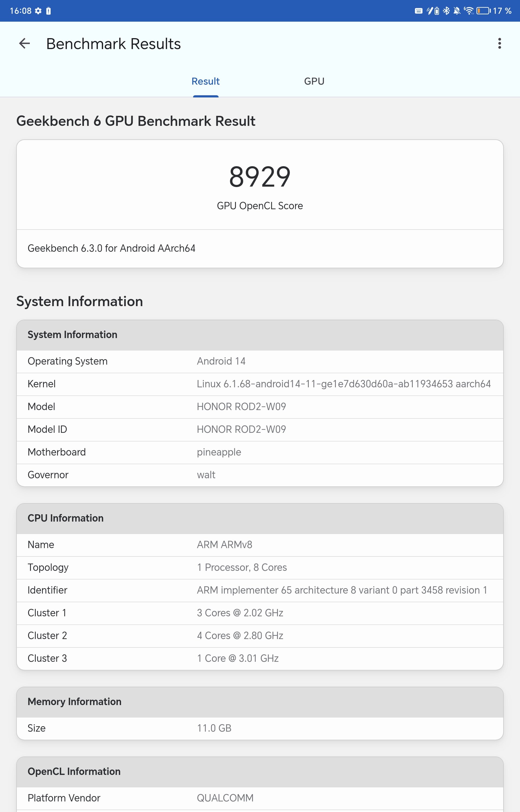This screenshot has height=812, width=520.
Task: Tap the Cluster 1 label
Action: tap(47, 613)
